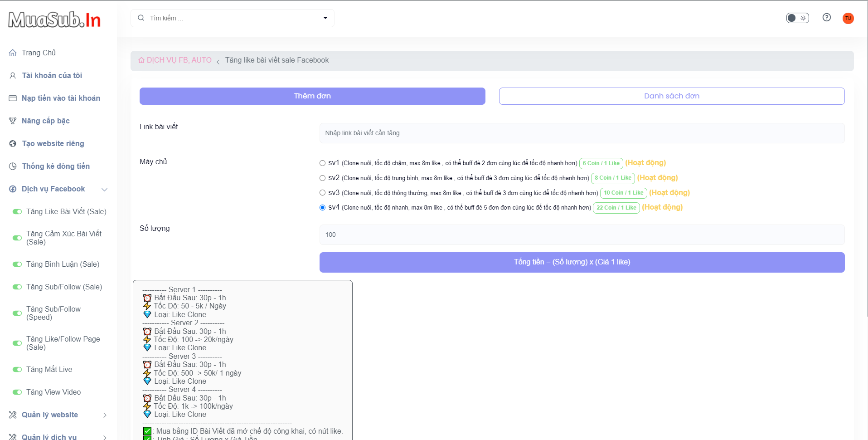Image resolution: width=868 pixels, height=440 pixels.
Task: Click the search magnifier icon
Action: coord(141,18)
